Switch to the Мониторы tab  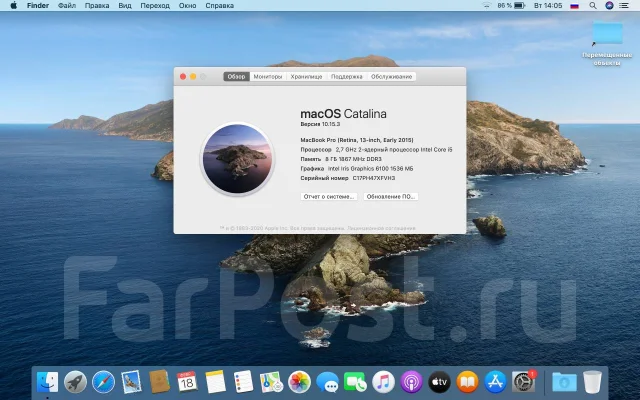tap(268, 76)
